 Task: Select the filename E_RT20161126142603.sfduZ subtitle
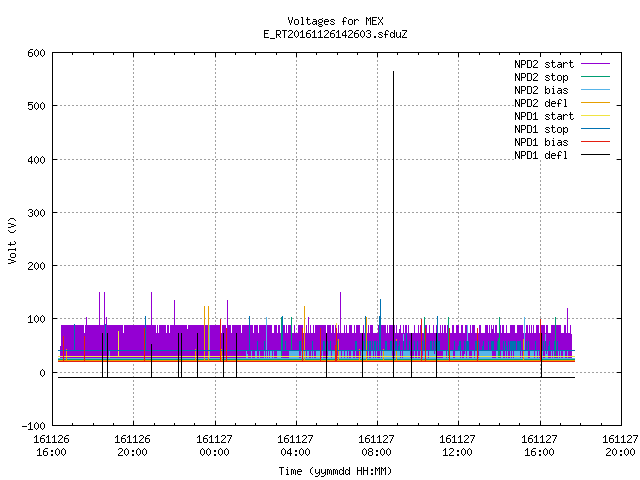335,34
